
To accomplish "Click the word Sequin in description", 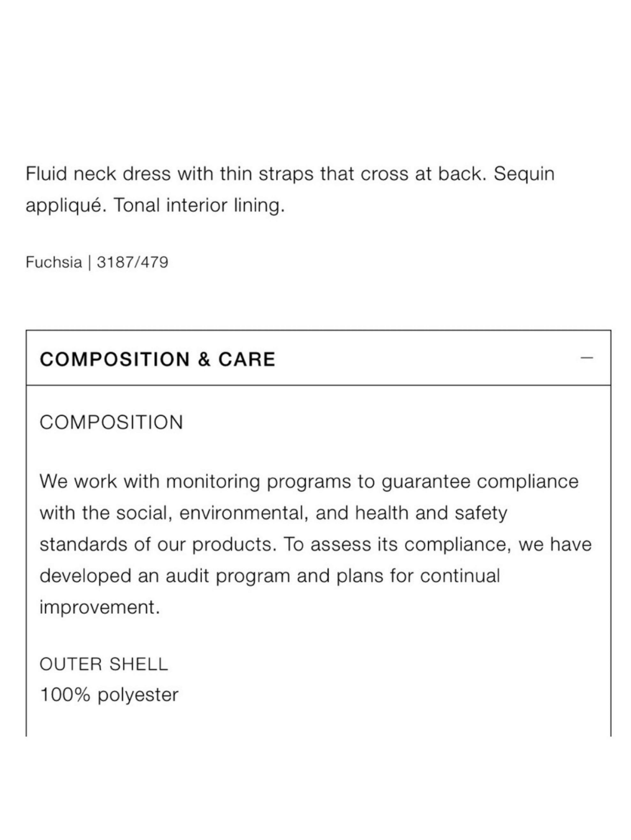I will coord(524,174).
